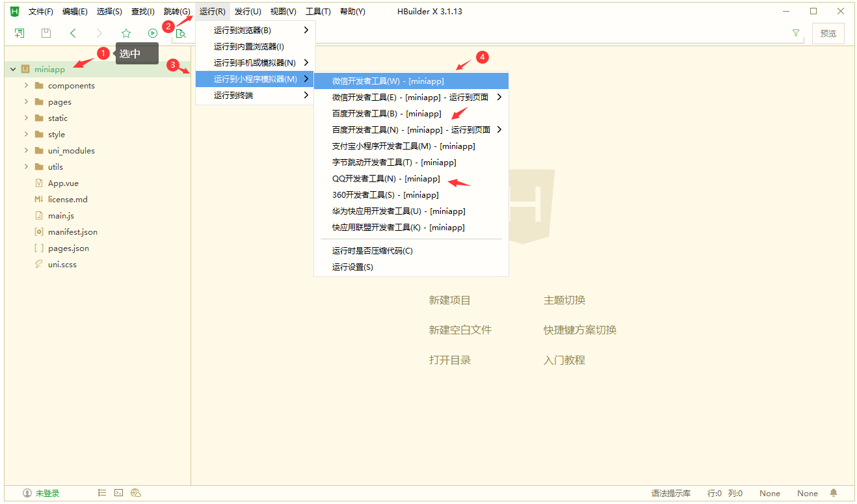The height and width of the screenshot is (504, 857).
Task: Collapse the miniapp project root
Action: 13,69
